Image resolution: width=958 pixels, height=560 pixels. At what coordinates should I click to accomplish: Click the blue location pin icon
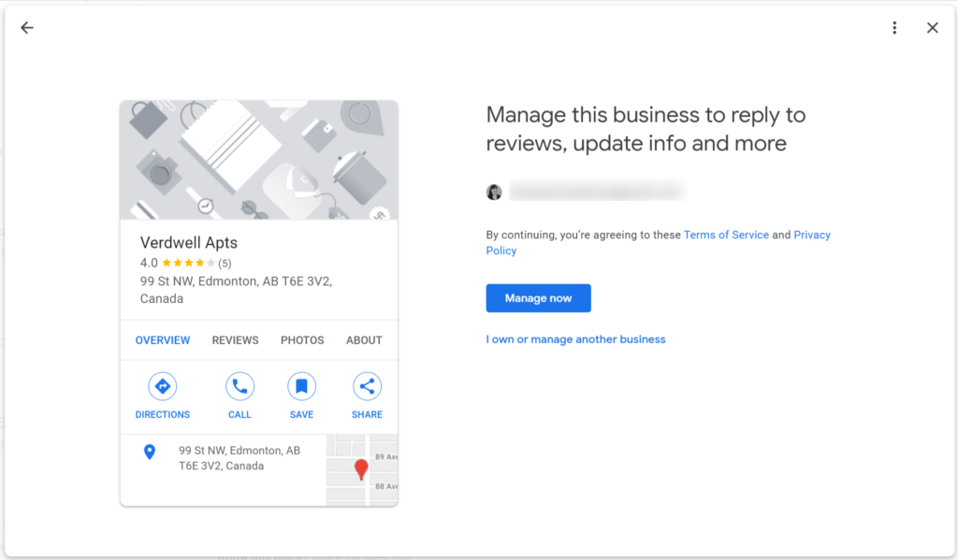(x=149, y=452)
